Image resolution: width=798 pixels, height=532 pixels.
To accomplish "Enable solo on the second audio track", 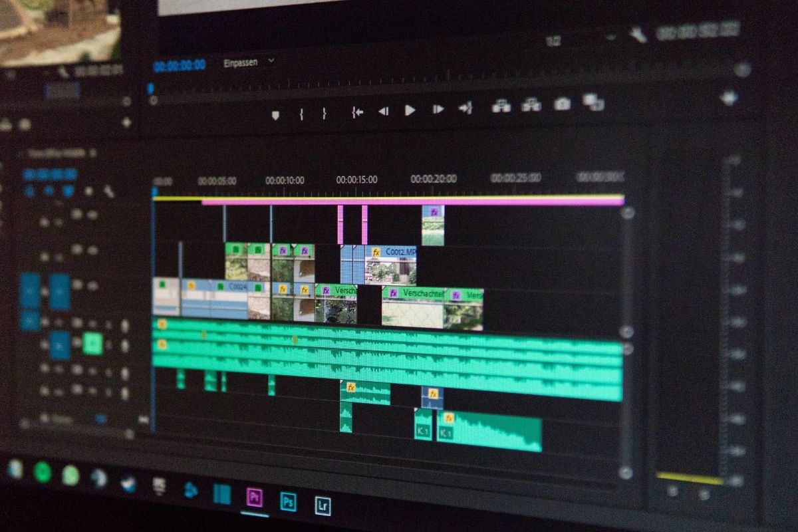I will click(92, 344).
